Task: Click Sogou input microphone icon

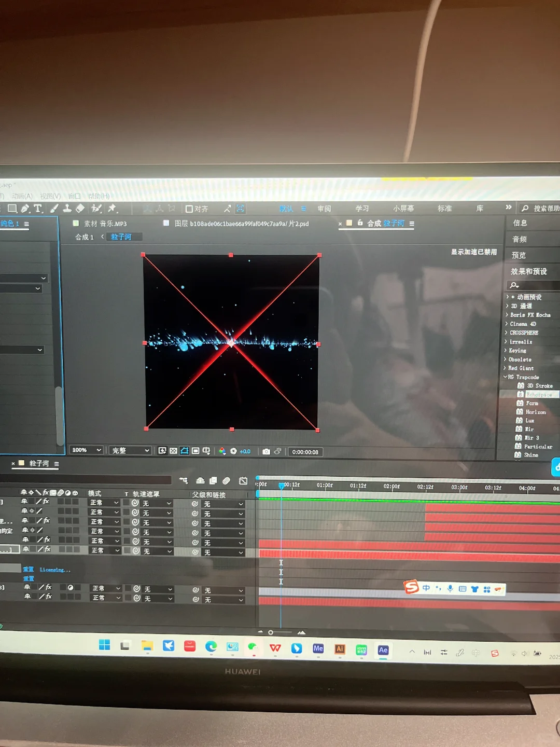Action: (x=450, y=588)
